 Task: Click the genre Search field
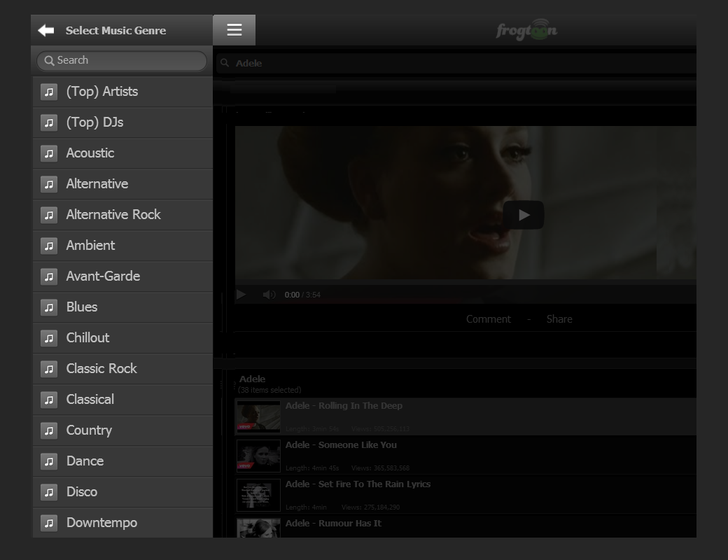pyautogui.click(x=122, y=60)
